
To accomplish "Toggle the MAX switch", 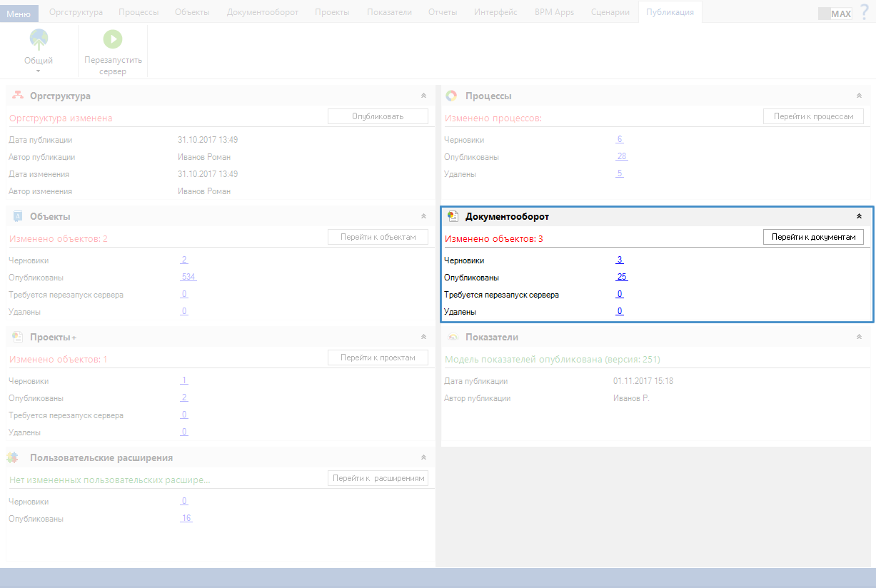I will (x=835, y=14).
